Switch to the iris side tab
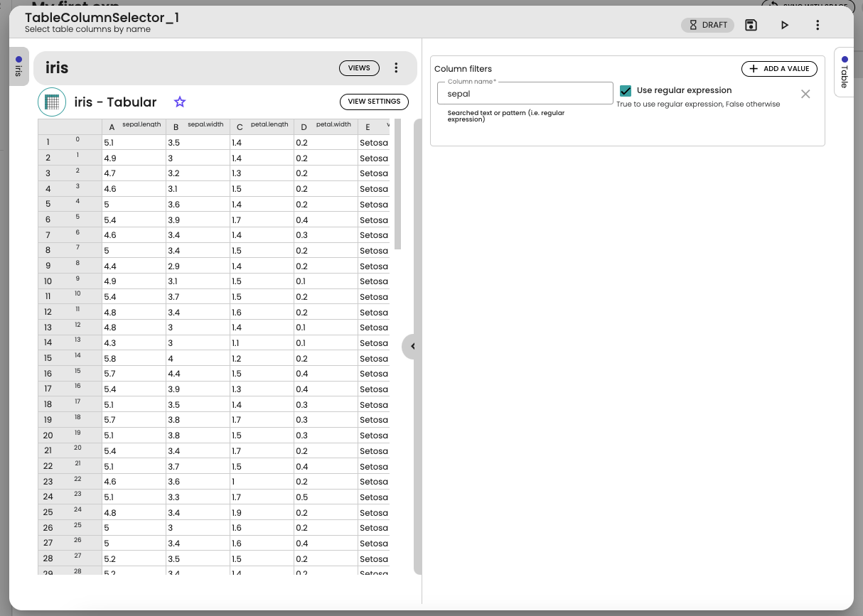863x616 pixels. point(19,66)
